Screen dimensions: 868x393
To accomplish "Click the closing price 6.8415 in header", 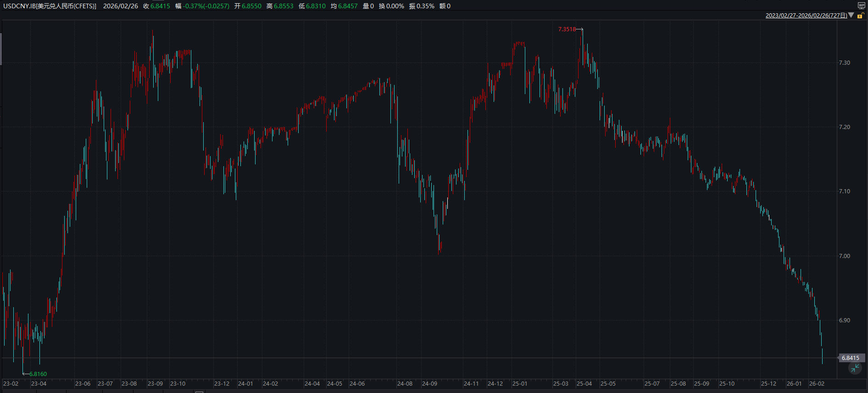I will click(x=160, y=6).
